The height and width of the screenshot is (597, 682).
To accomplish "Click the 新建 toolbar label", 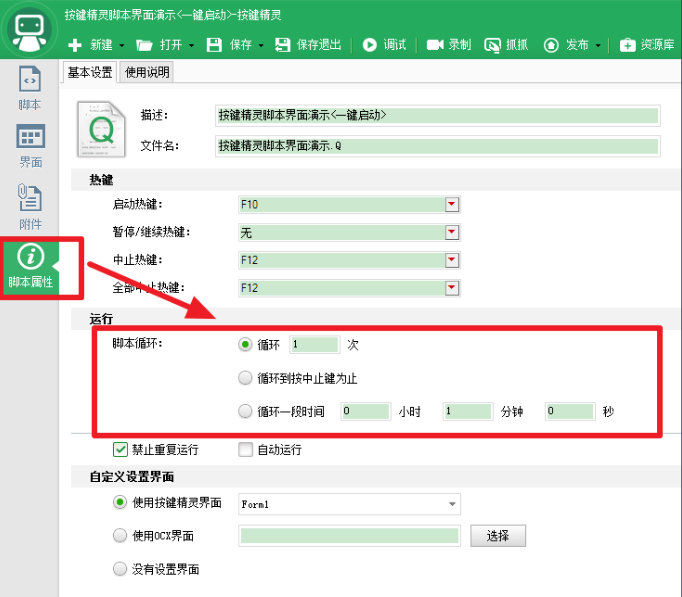I will pos(101,45).
